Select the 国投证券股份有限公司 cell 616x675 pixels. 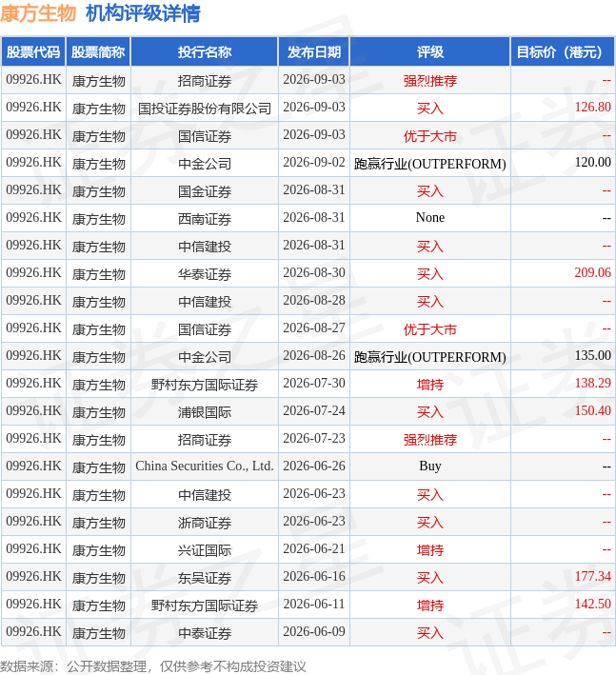(x=205, y=108)
